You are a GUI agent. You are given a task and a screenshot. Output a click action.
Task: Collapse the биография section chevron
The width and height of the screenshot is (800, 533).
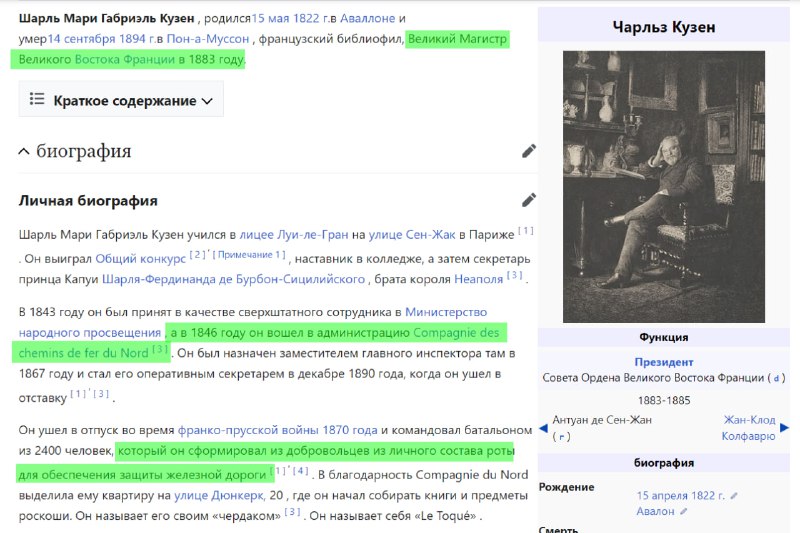23,151
